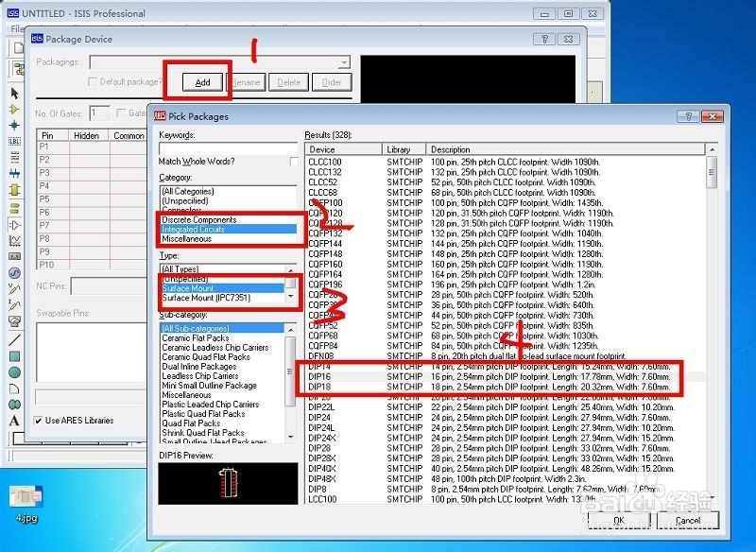Screen dimensions: 756x552
Task: Select the DIP16 row in results
Action: pyautogui.click(x=506, y=376)
